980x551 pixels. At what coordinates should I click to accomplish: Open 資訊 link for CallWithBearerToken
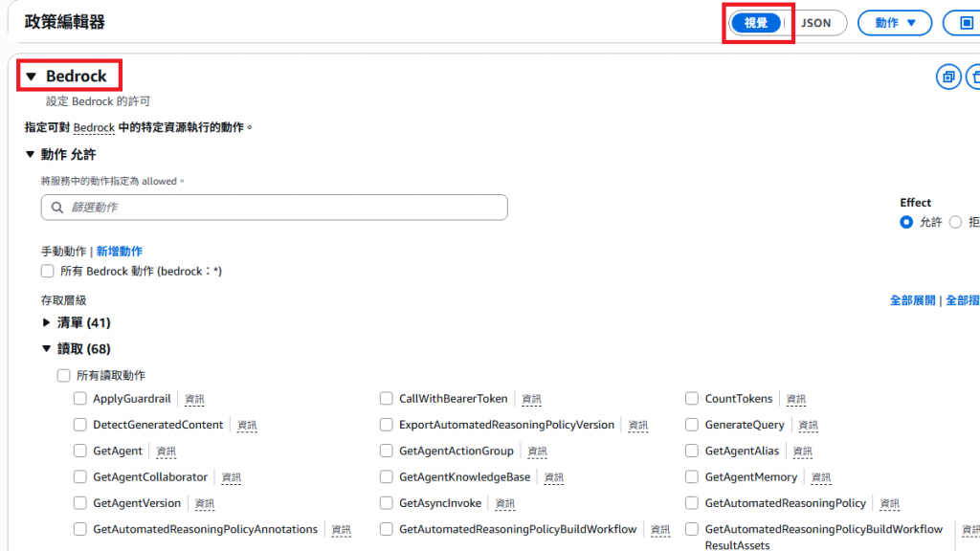pos(531,399)
